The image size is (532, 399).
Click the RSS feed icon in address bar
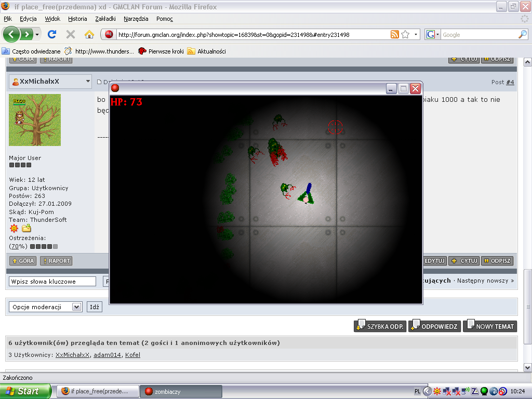point(395,34)
